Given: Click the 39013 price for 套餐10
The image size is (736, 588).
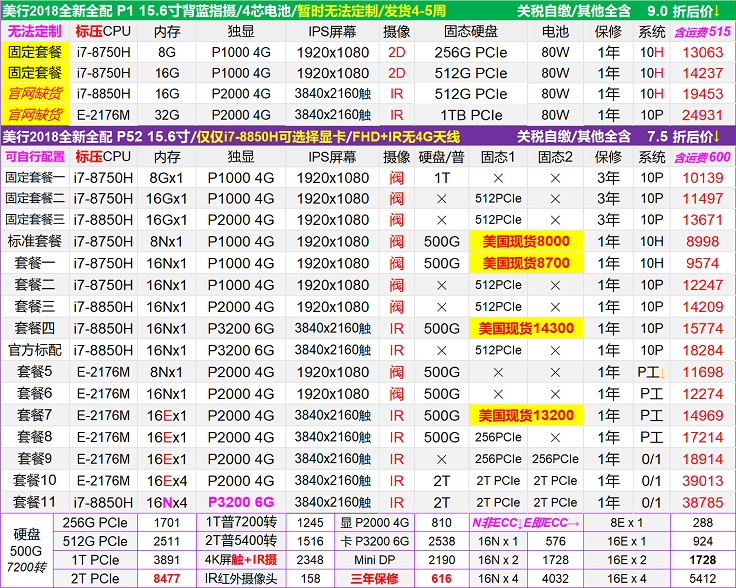Looking at the screenshot, I should click(702, 480).
